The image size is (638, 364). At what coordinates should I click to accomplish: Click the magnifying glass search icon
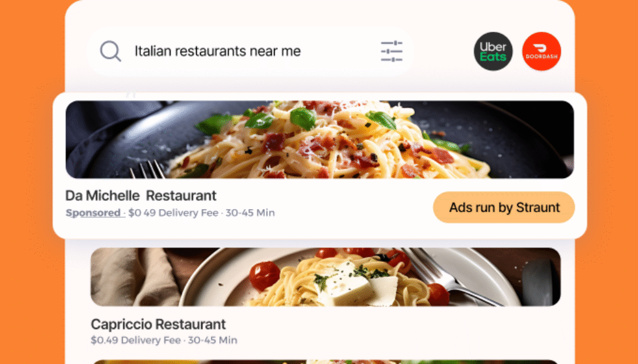pos(111,51)
